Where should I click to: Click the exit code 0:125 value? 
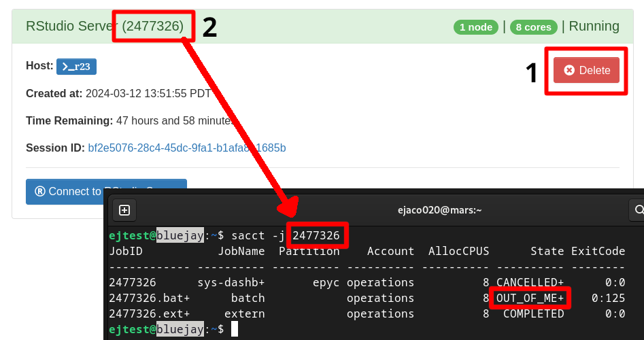point(608,298)
